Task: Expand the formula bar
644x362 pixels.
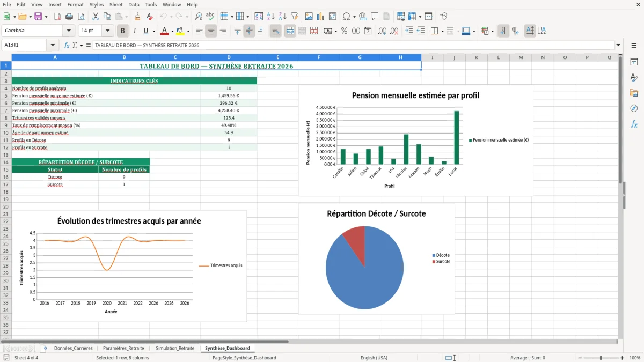Action: coord(619,45)
